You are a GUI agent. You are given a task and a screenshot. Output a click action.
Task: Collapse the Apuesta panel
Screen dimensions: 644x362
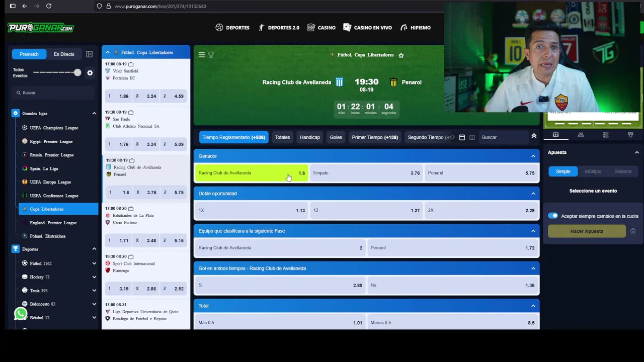point(636,152)
